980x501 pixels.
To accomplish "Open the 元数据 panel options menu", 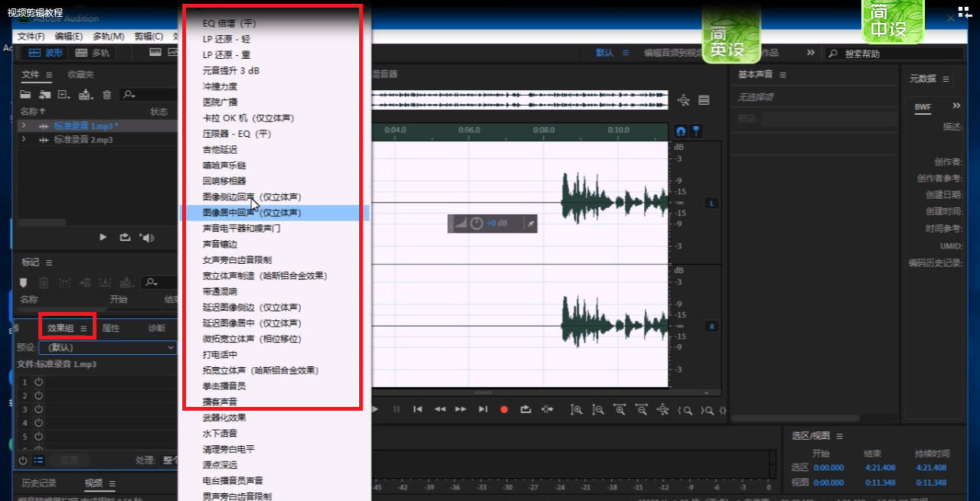I will coord(946,79).
